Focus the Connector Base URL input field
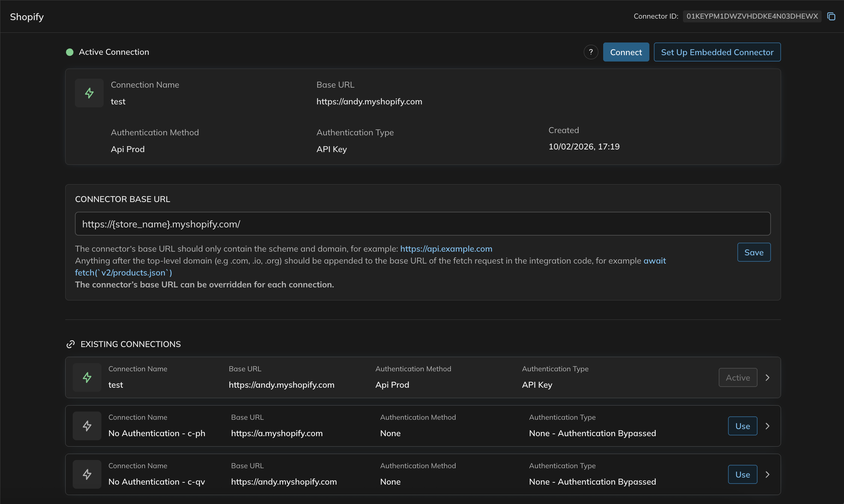The height and width of the screenshot is (504, 844). (x=422, y=224)
